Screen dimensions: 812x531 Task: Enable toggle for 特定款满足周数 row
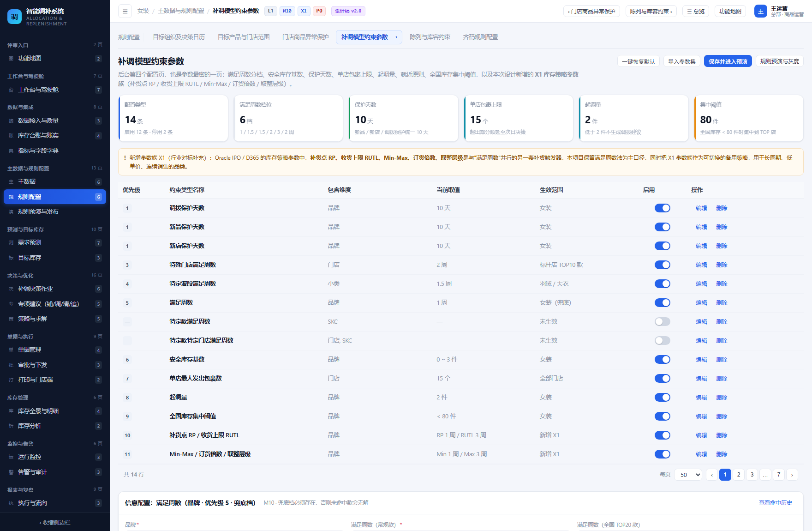(663, 322)
